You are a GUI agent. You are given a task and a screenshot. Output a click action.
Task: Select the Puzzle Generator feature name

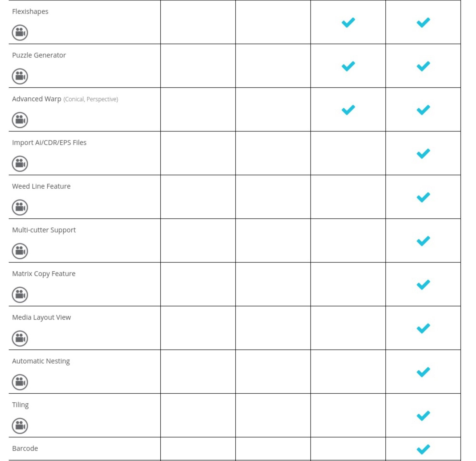click(39, 55)
